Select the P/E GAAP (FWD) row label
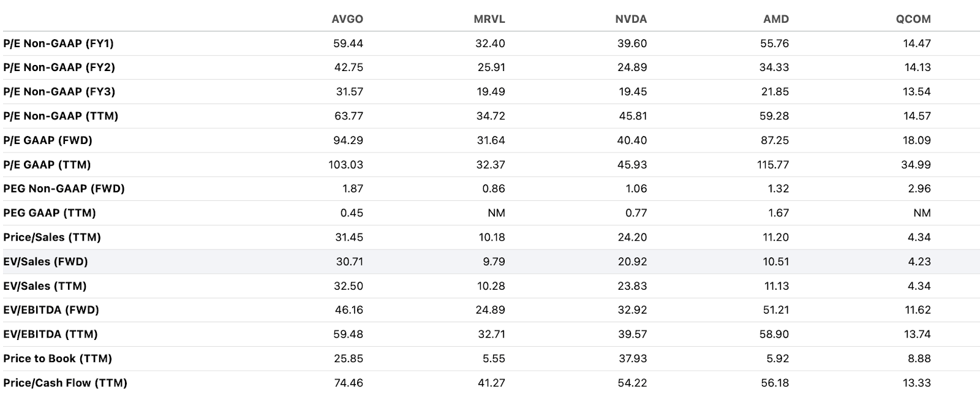The height and width of the screenshot is (408, 980). [48, 140]
